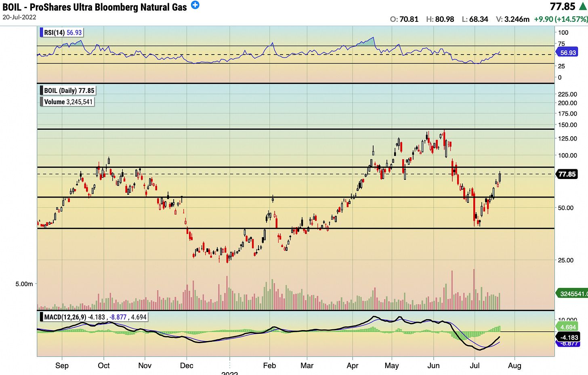Click the black 77.85 price axis tag

pos(567,175)
